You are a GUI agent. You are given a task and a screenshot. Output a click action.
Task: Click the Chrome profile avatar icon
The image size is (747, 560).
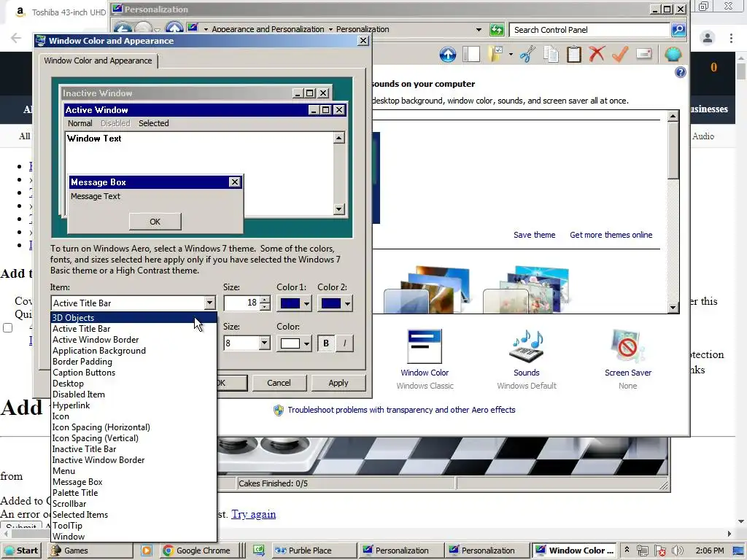708,38
